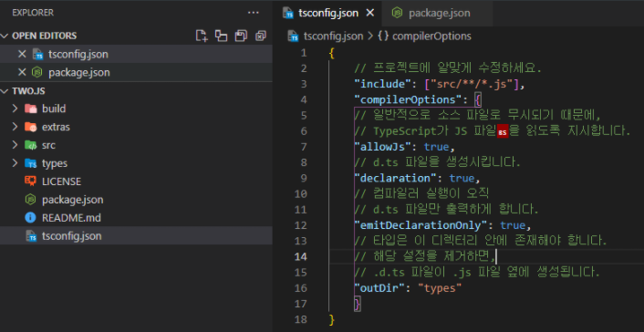This screenshot has width=644, height=332.
Task: Open Explorer more actions ellipsis menu
Action: tap(254, 13)
